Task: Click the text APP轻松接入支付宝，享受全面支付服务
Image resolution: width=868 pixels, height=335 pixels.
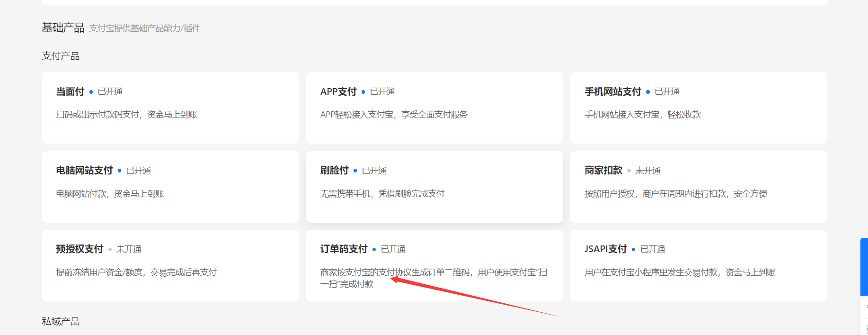Action: click(394, 114)
